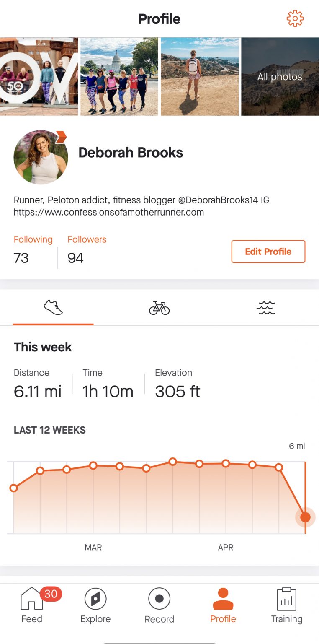
Task: Open settings via the gear icon
Action: click(295, 18)
